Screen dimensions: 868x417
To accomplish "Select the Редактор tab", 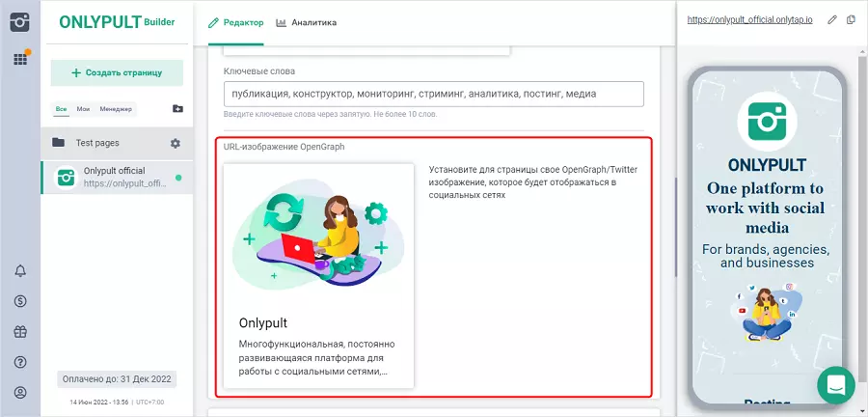I will [x=236, y=22].
